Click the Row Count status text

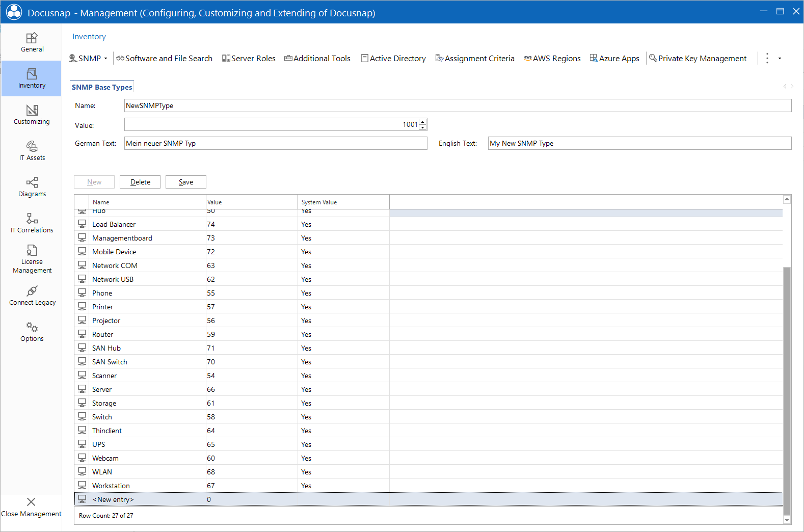106,516
